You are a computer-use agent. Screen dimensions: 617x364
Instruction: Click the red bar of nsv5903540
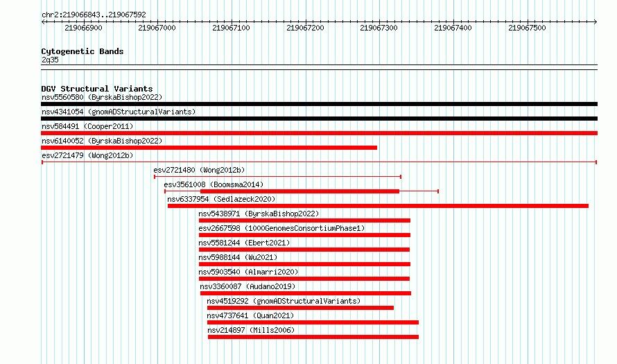tap(304, 279)
